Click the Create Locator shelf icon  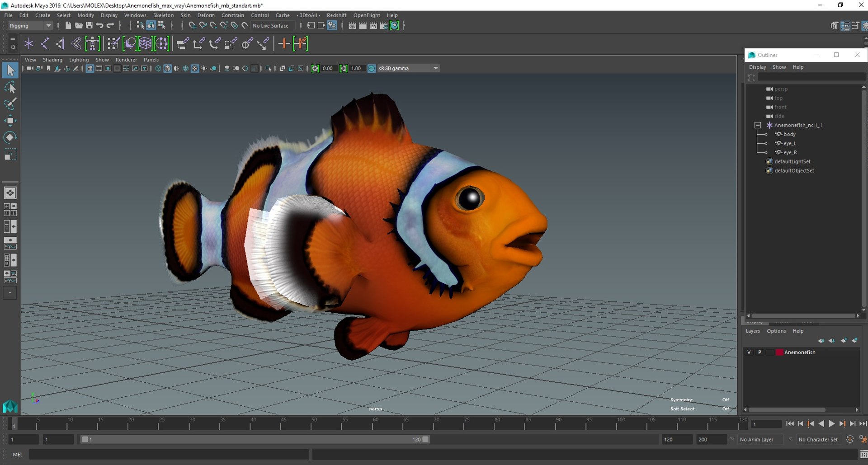[x=29, y=43]
